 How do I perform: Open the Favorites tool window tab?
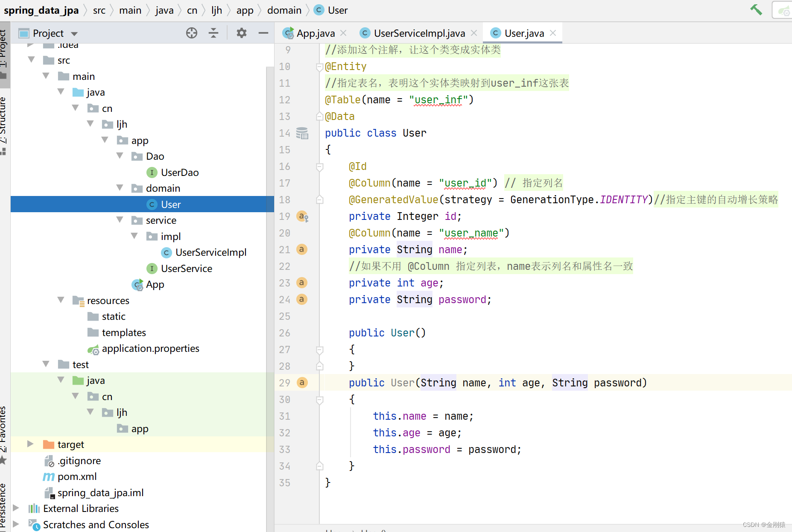click(4, 435)
